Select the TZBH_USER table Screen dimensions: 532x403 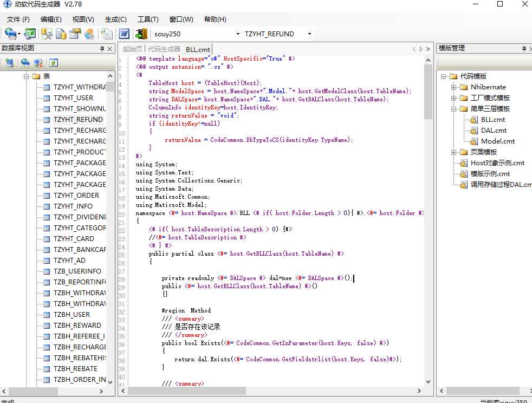pos(72,315)
